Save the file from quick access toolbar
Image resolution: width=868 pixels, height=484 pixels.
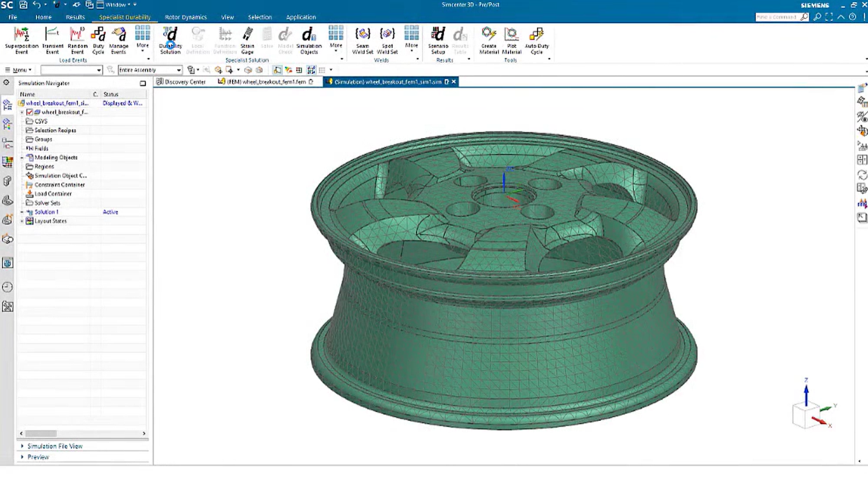coord(23,5)
